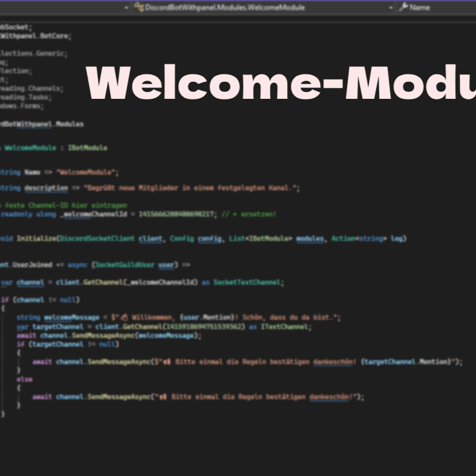Click the wrench icon next to Name
This screenshot has width=476, height=476.
tap(403, 8)
